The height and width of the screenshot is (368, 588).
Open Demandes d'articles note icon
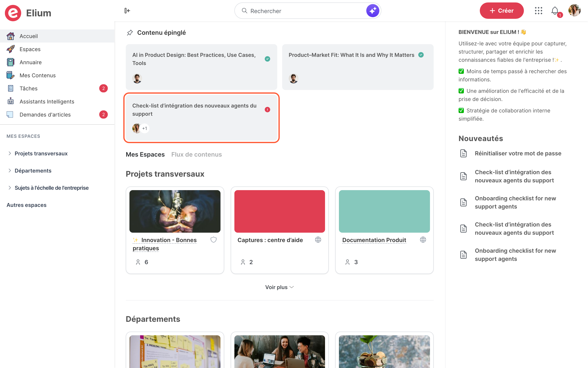coord(10,114)
